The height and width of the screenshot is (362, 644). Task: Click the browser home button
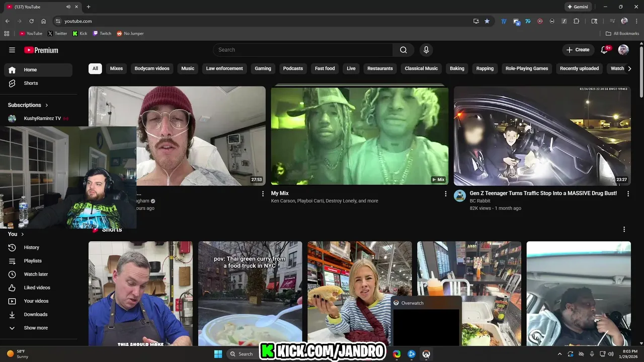[x=44, y=21]
